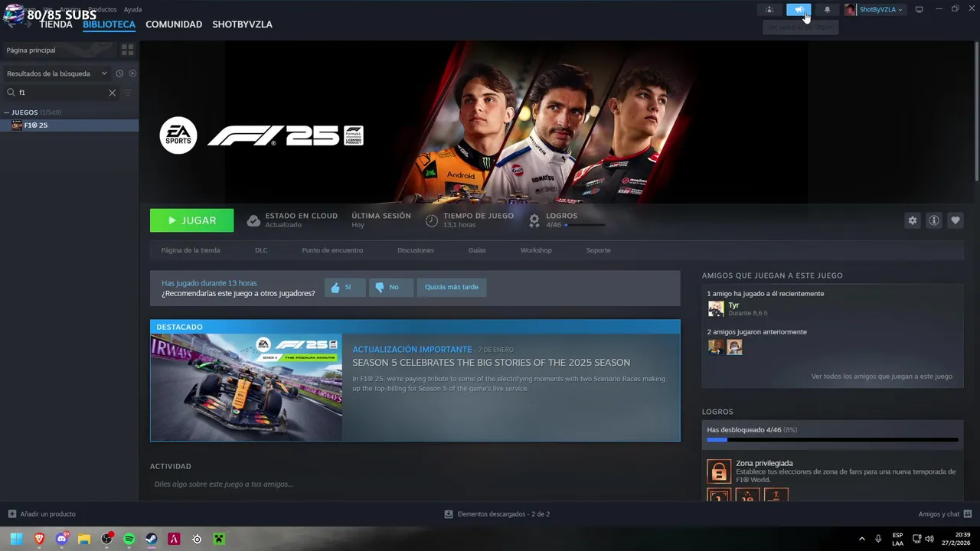Viewport: 980px width, 551px height.
Task: Vote No with thumbs down
Action: pyautogui.click(x=390, y=287)
